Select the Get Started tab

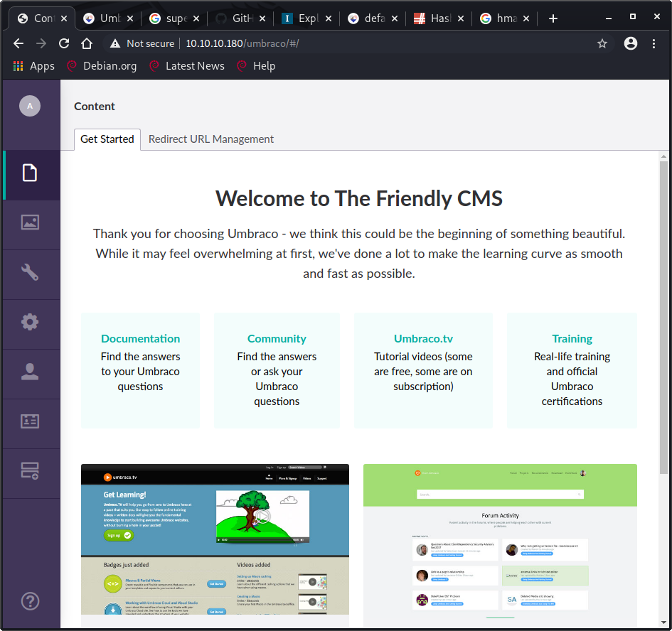(107, 139)
